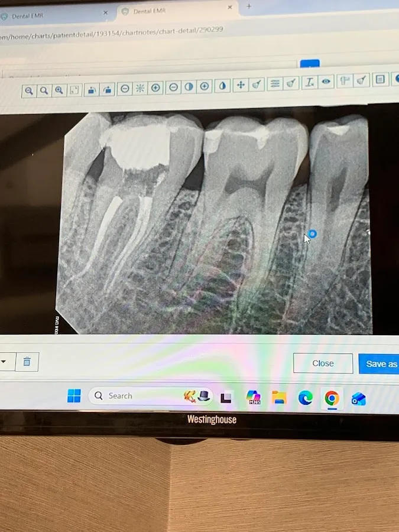Click the water drop invert icon

point(222,86)
